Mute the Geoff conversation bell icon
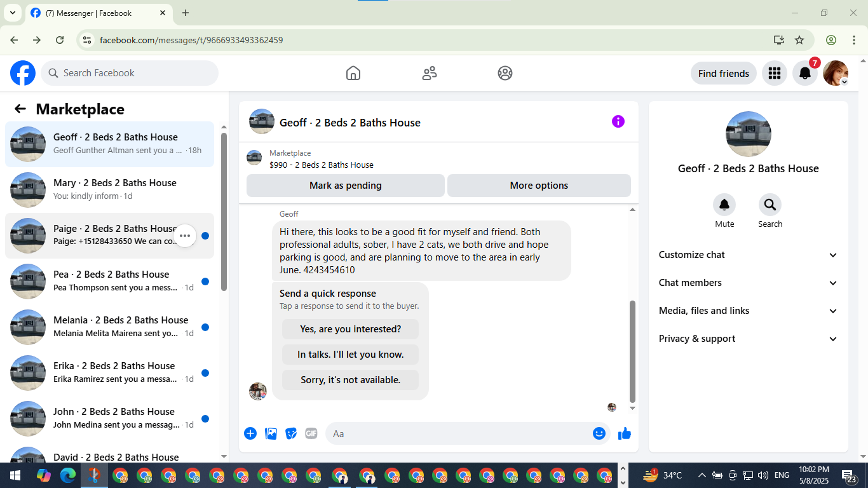 click(x=724, y=205)
